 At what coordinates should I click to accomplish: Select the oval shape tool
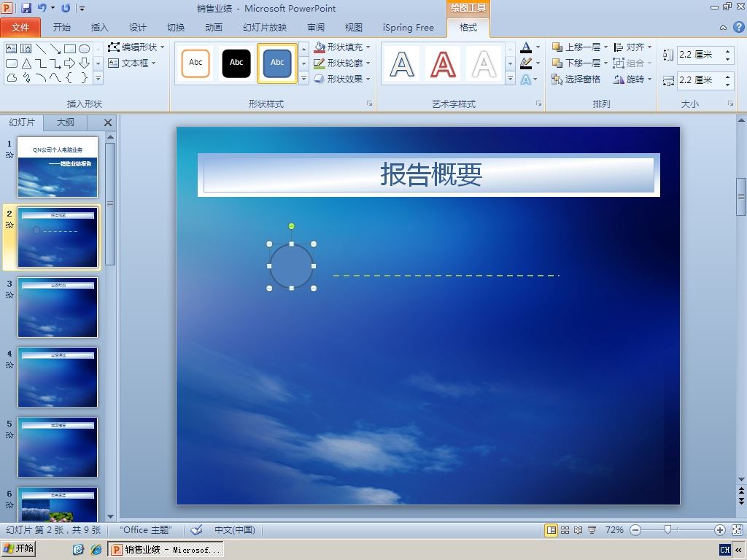click(85, 49)
